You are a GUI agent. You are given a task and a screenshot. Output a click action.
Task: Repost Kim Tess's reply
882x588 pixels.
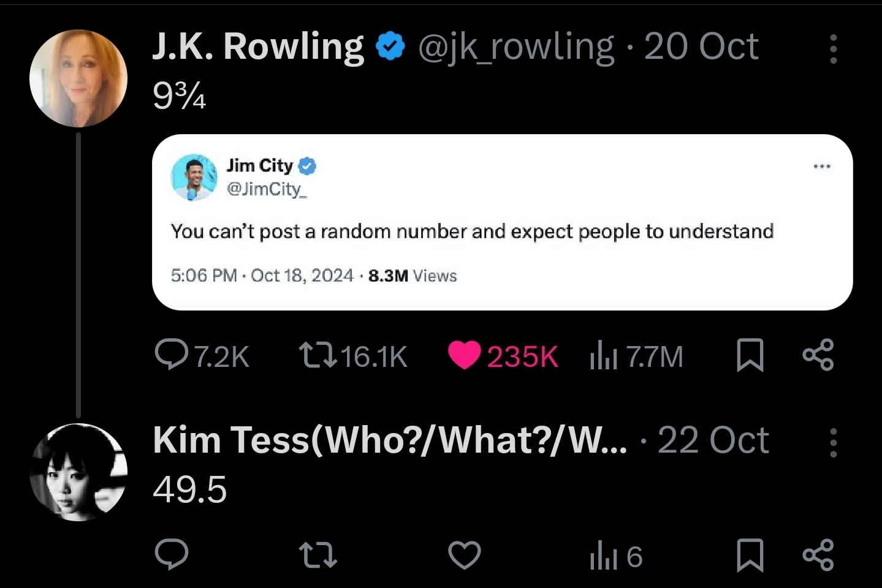click(317, 556)
